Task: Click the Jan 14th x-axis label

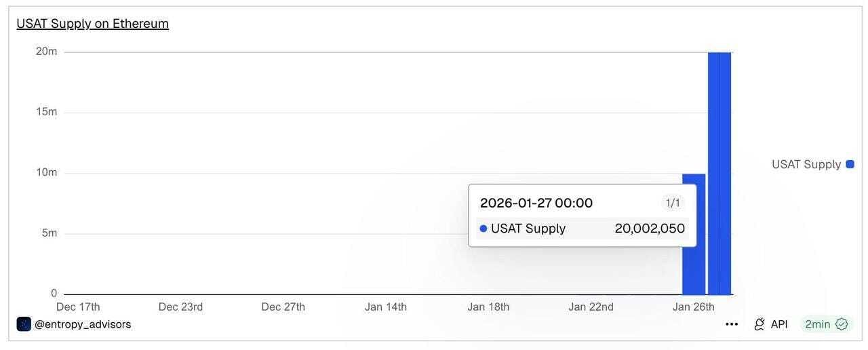Action: coord(386,307)
